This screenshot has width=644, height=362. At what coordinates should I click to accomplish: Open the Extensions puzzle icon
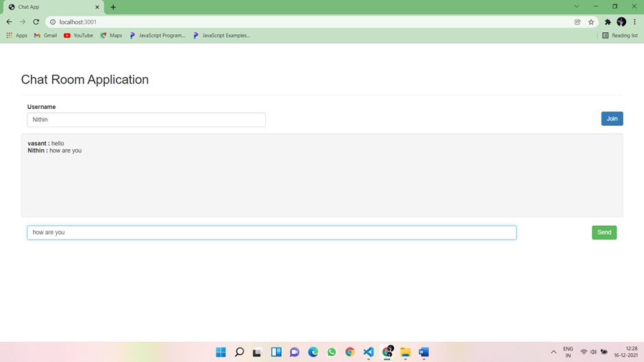[608, 22]
